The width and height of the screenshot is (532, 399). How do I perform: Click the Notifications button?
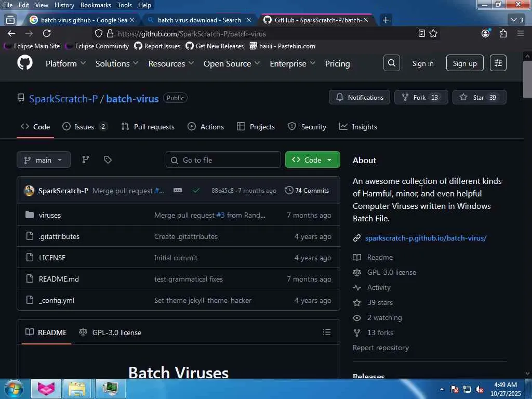[360, 97]
